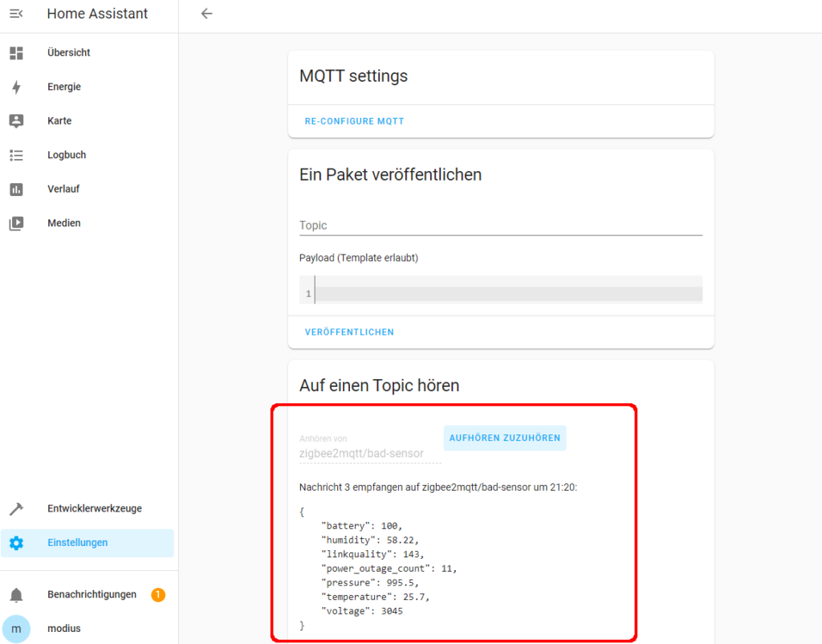Viewport: 822px width, 644px height.
Task: Click the "temperature": 25.7 line
Action: (x=375, y=597)
